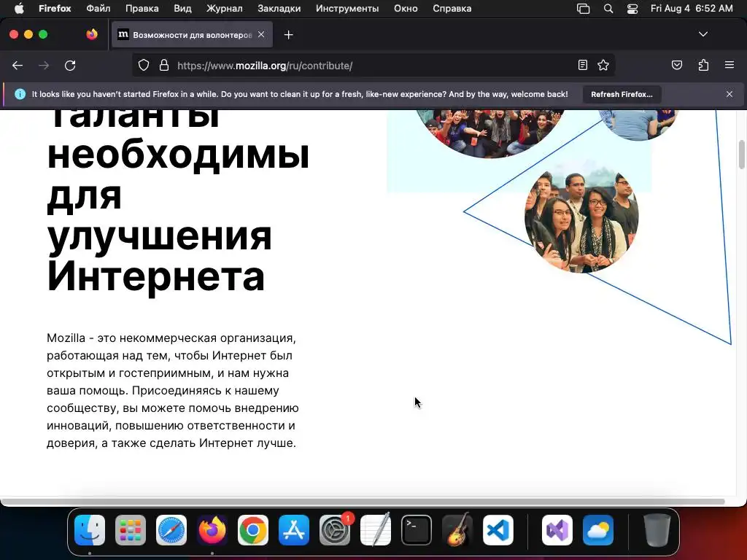
Task: Open the Weather app from the Dock
Action: click(x=598, y=530)
